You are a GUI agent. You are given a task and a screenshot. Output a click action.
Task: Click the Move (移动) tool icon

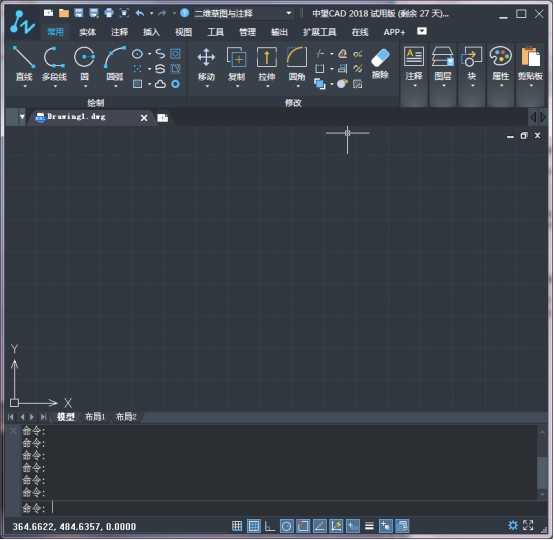coord(206,57)
